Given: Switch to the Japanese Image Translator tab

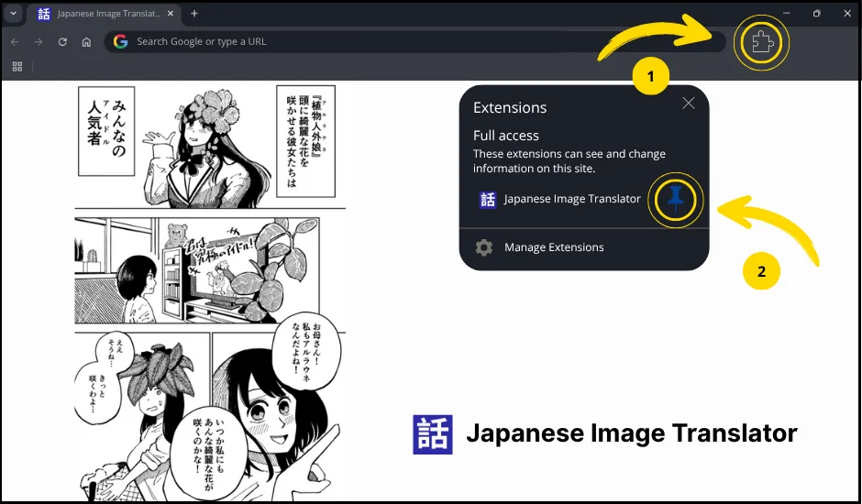Looking at the screenshot, I should (104, 14).
